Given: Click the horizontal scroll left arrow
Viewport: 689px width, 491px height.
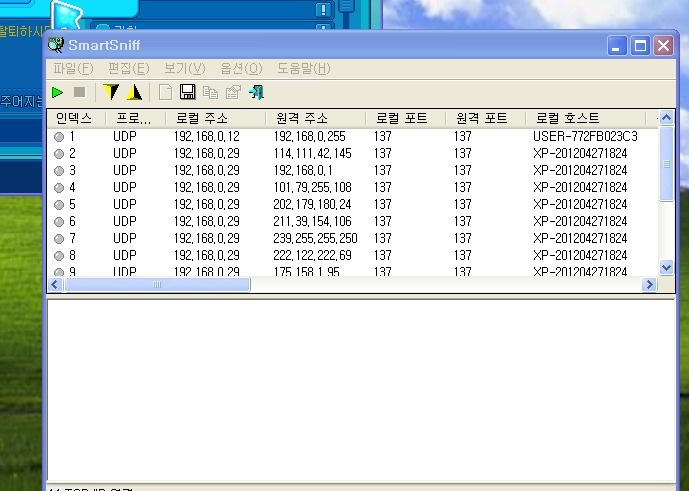Looking at the screenshot, I should click(x=55, y=285).
